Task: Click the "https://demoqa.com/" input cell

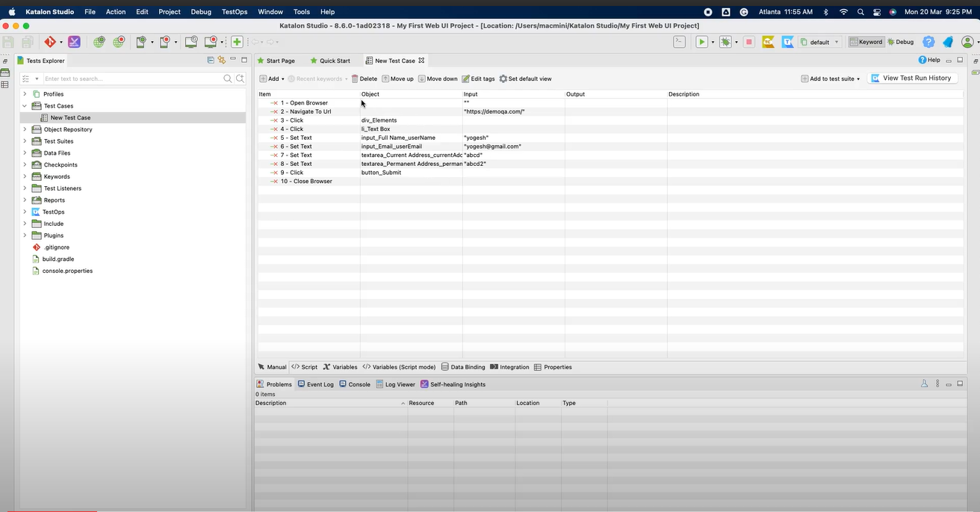Action: (513, 111)
